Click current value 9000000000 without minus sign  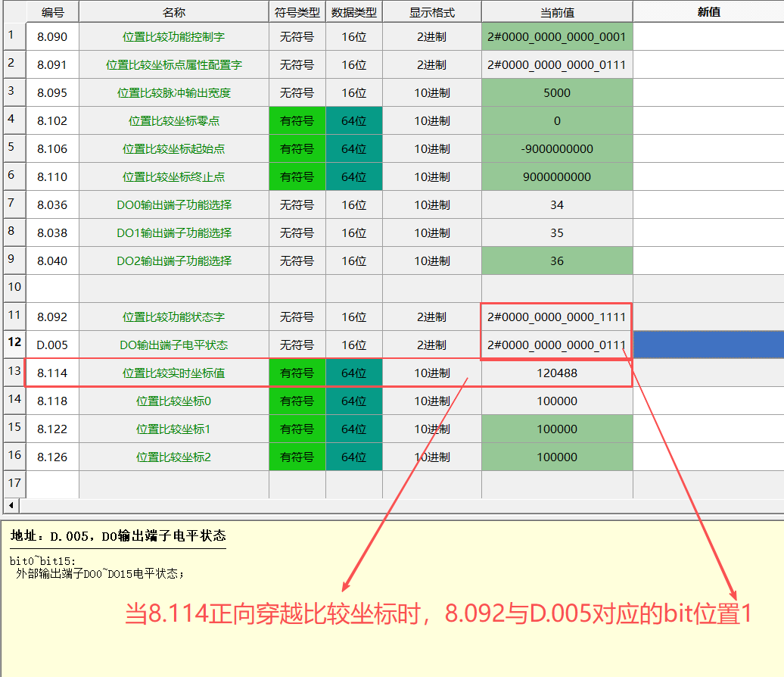(x=557, y=176)
